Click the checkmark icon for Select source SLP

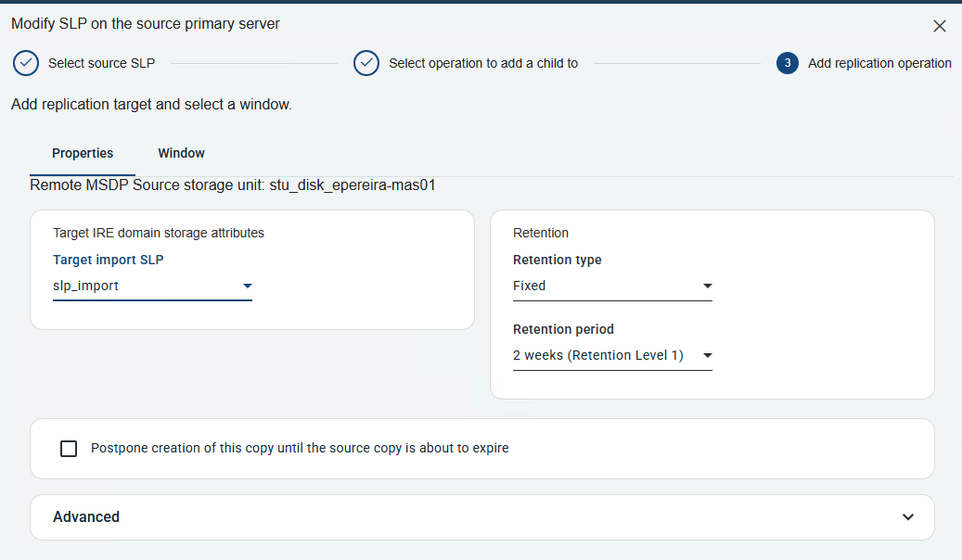[26, 63]
